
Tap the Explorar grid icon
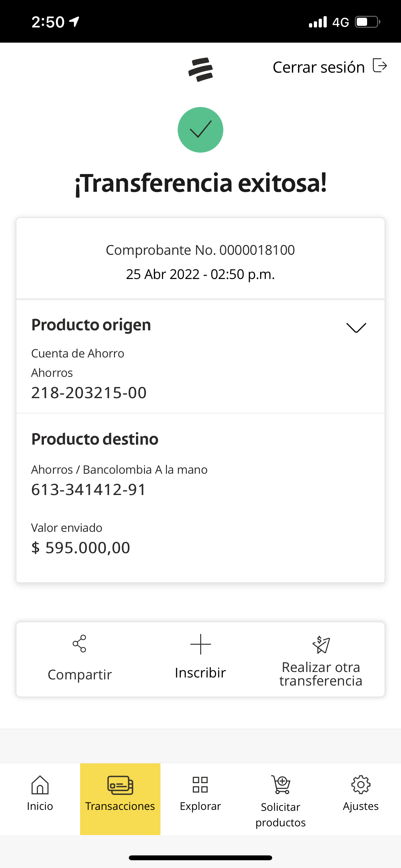coord(200,785)
